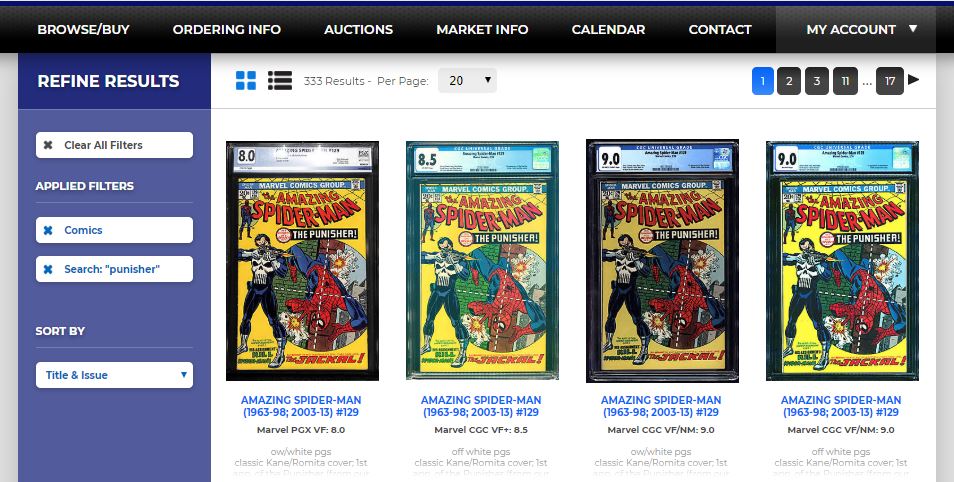Open the CGC 8.5 Spider-Man #129 cover
This screenshot has width=954, height=482.
(482, 260)
